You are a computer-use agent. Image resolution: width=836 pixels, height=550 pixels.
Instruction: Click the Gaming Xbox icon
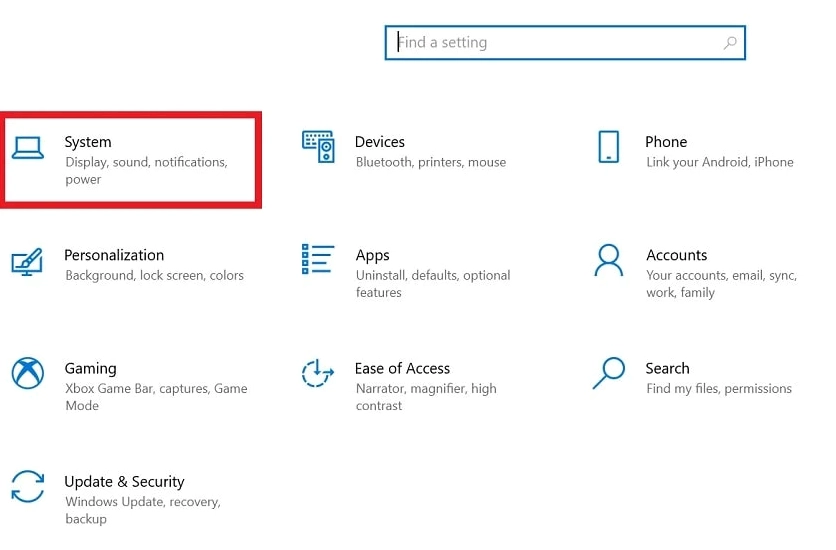[x=28, y=373]
